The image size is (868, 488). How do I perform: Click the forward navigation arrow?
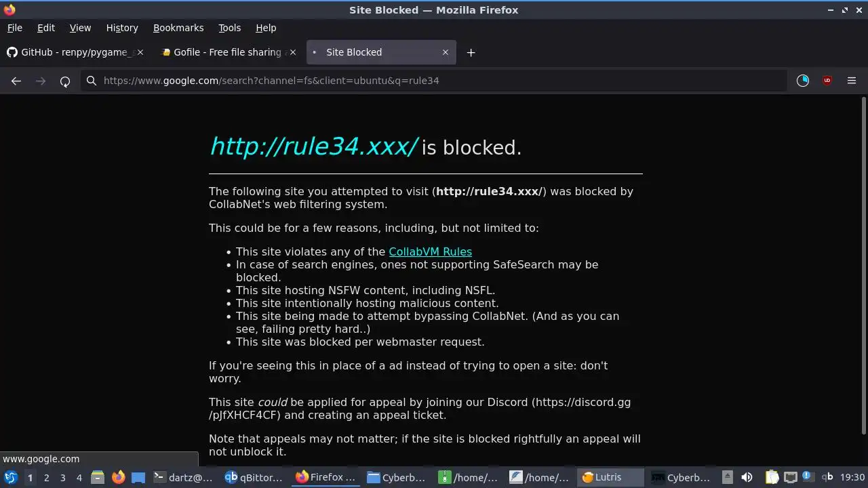pyautogui.click(x=41, y=81)
